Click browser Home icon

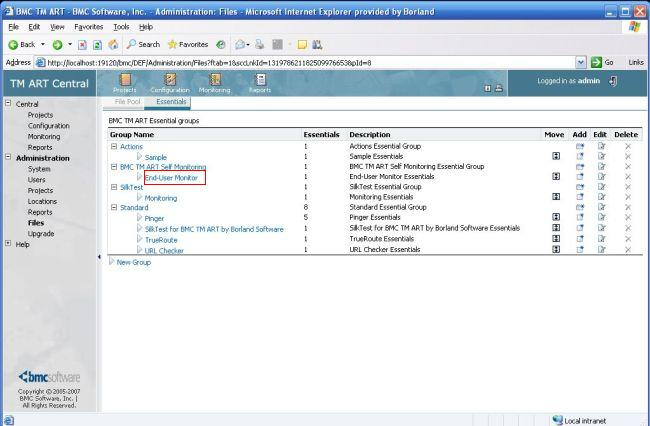click(x=113, y=44)
